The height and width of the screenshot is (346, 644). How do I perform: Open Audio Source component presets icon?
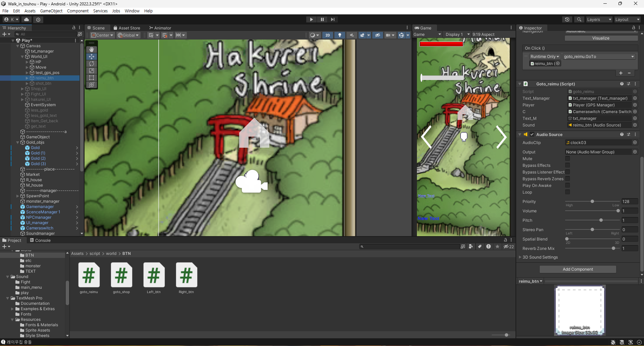629,134
